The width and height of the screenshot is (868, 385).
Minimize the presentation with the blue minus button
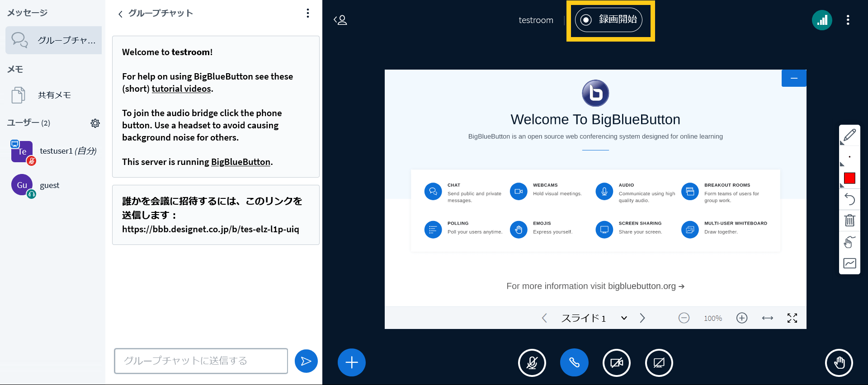(x=794, y=78)
